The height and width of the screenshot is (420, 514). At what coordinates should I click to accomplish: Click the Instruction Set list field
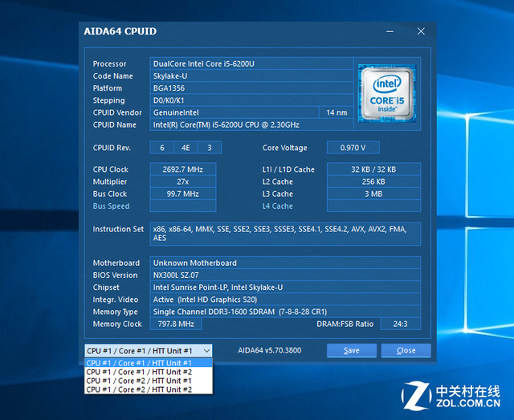tap(285, 234)
